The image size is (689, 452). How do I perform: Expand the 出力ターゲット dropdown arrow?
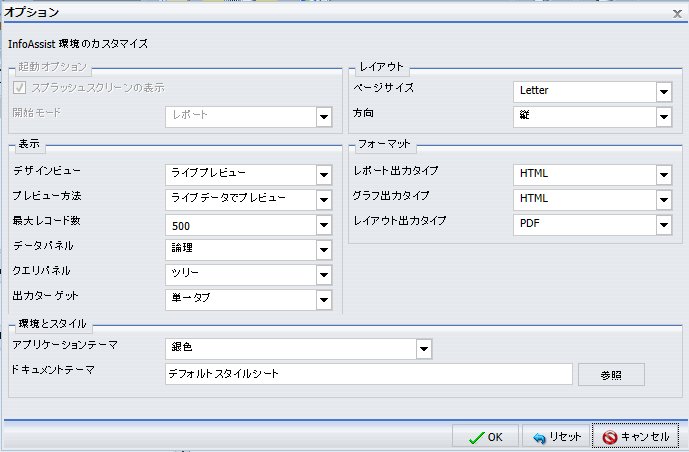click(x=324, y=300)
